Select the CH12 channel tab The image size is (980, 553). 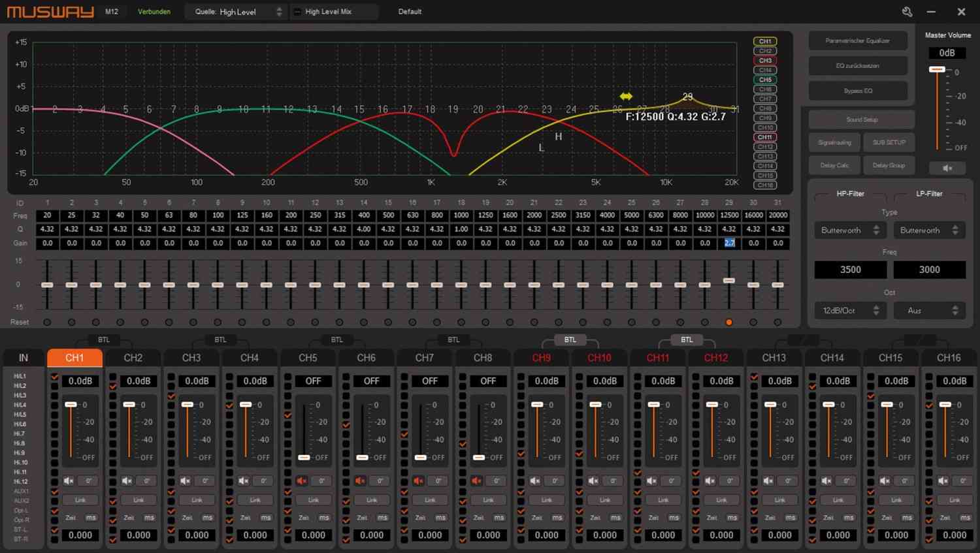tap(716, 358)
